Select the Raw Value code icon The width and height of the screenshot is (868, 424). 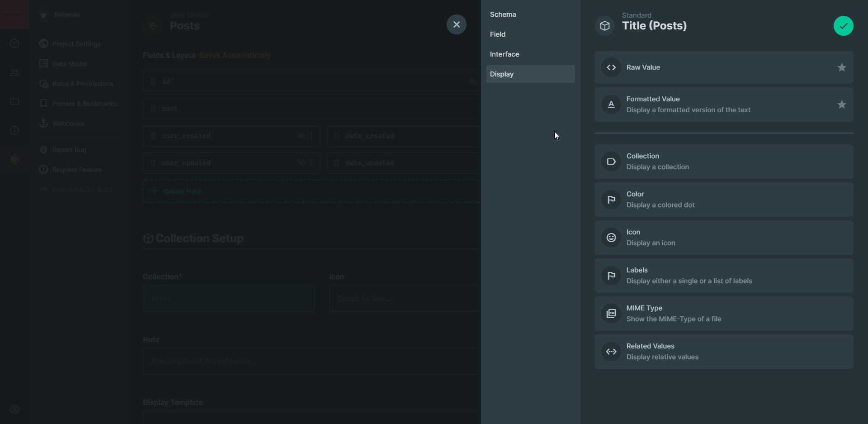(611, 67)
